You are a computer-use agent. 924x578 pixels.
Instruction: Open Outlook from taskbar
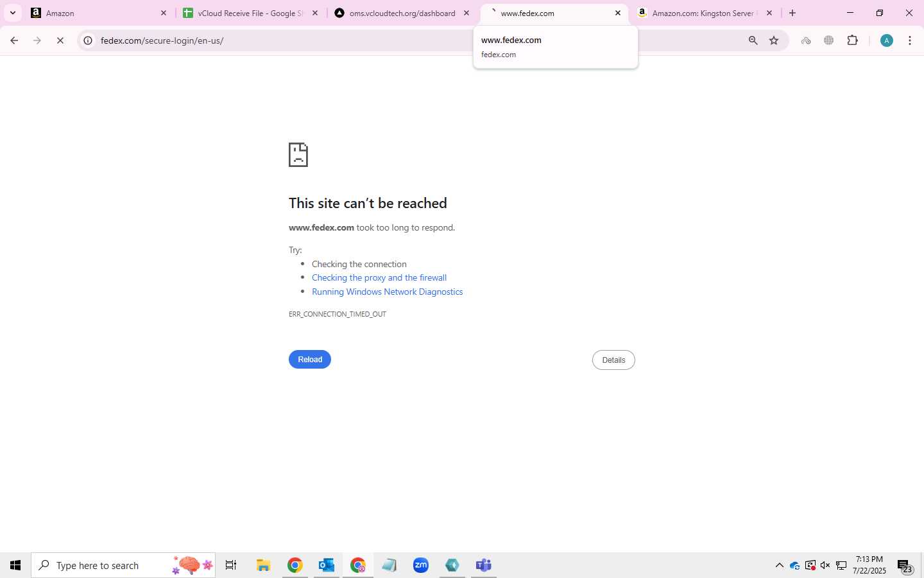click(327, 565)
